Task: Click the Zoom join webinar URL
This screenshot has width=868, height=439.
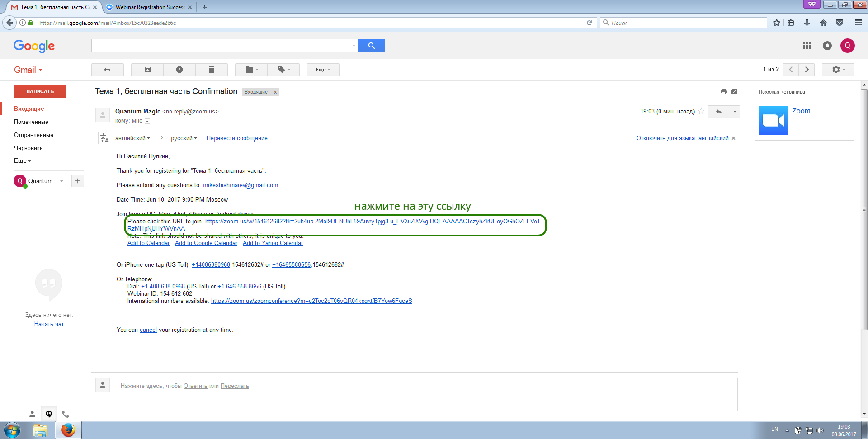Action: [373, 222]
